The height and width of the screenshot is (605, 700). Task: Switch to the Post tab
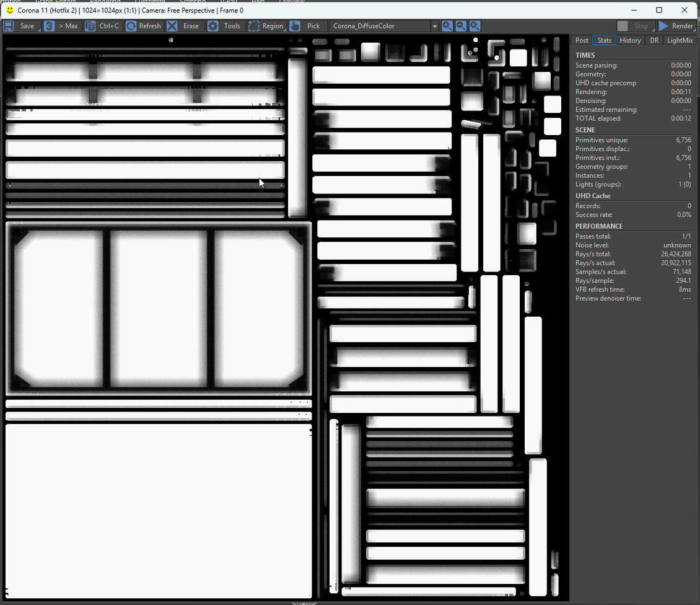[x=582, y=40]
